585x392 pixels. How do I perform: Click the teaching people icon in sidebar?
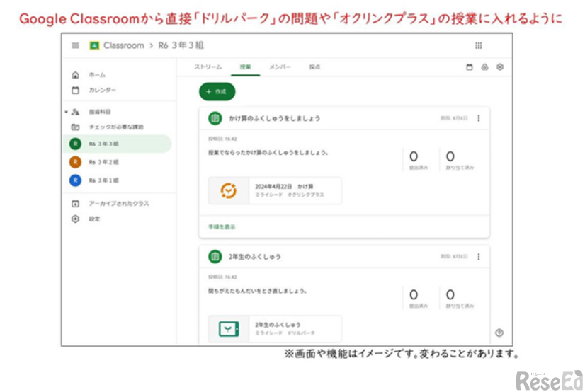coord(75,112)
